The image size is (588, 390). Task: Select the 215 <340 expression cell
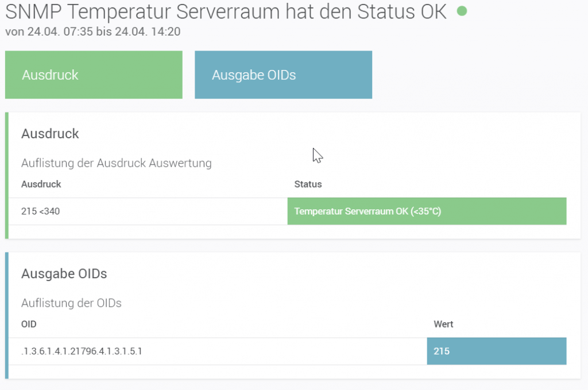(40, 211)
